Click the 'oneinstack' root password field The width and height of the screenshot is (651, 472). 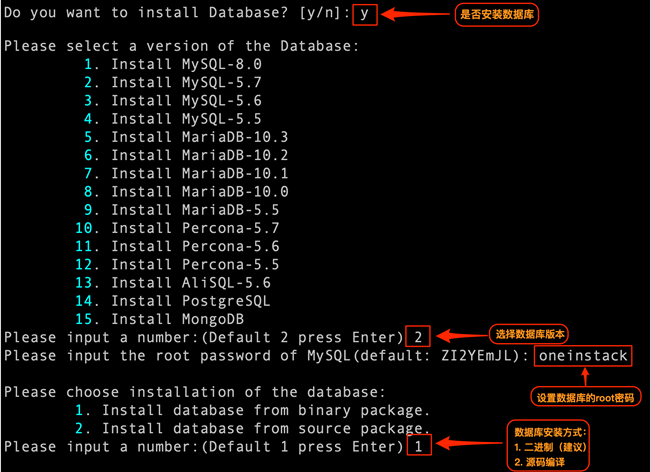click(x=582, y=356)
